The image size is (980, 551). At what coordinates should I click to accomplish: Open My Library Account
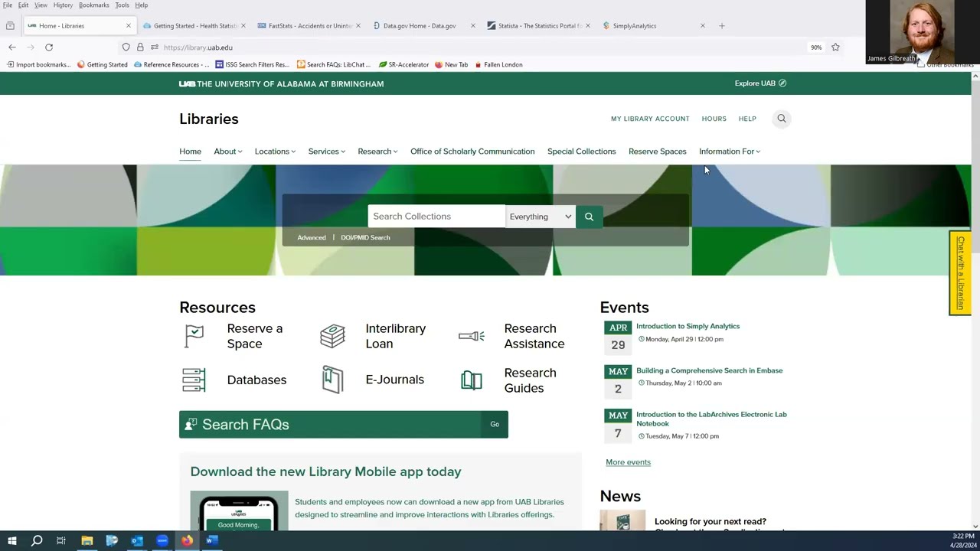click(x=650, y=119)
